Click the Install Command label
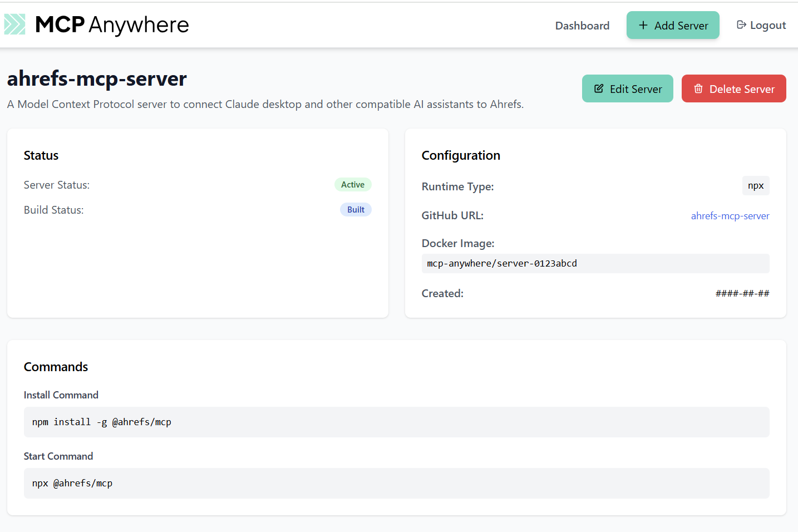The width and height of the screenshot is (798, 532). click(x=61, y=395)
